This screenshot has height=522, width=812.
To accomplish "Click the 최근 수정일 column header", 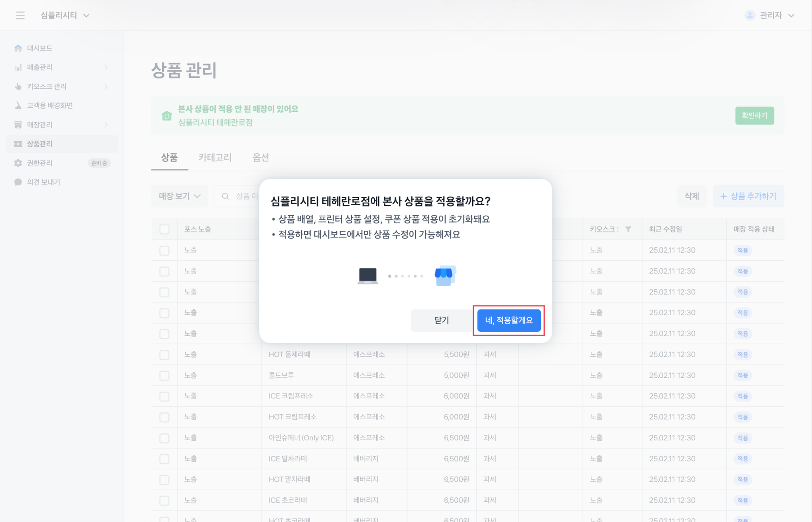I will coord(665,229).
